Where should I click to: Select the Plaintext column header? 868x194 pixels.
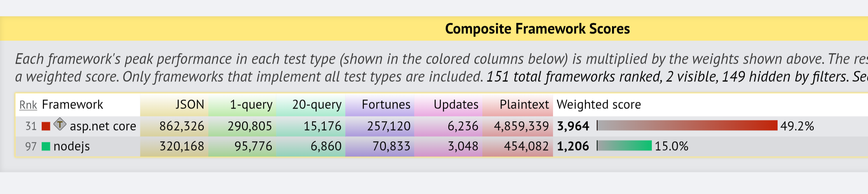pyautogui.click(x=524, y=105)
